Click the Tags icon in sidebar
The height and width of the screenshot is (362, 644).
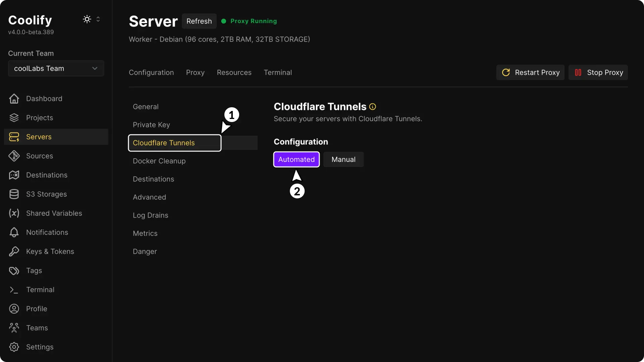14,270
